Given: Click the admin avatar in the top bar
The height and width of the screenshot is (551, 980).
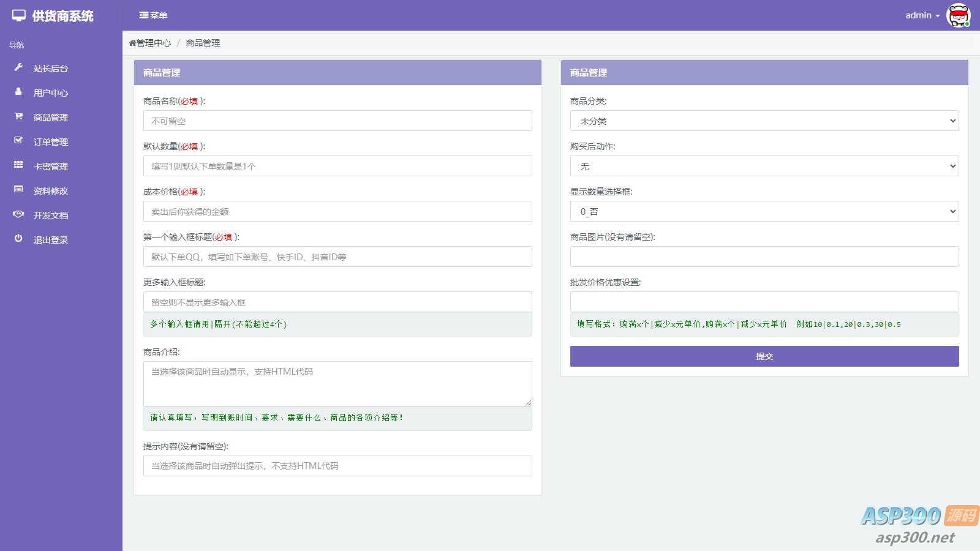Looking at the screenshot, I should click(x=959, y=15).
